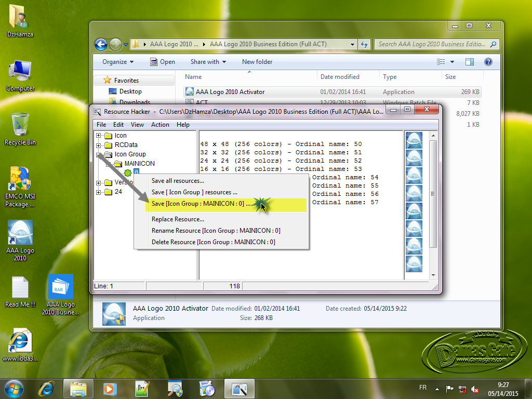Image resolution: width=532 pixels, height=399 pixels.
Task: Select the top icon preview thumbnail
Action: 414,140
